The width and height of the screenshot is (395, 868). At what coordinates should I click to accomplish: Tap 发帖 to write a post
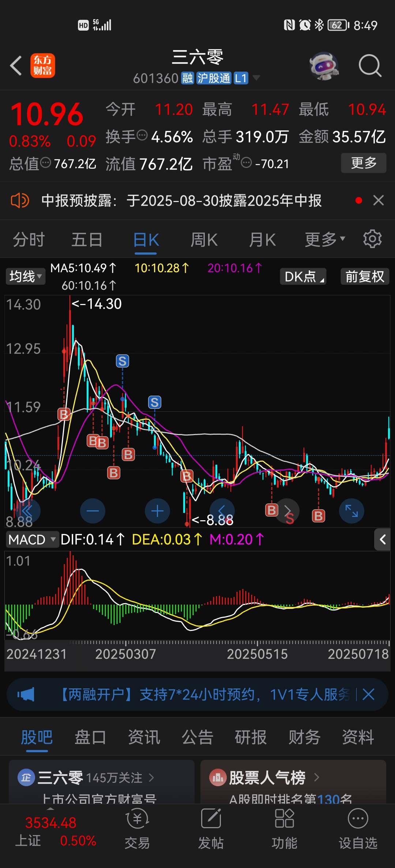211,829
